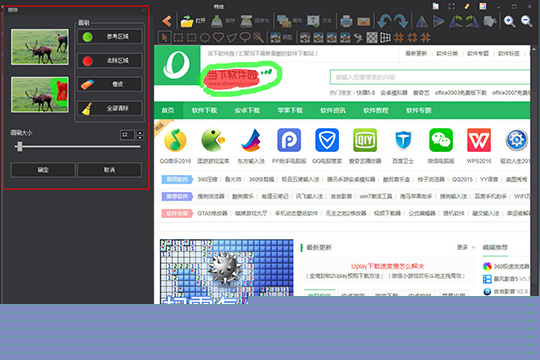Click the 苹果下载 navigation tab
540x360 pixels.
point(290,110)
